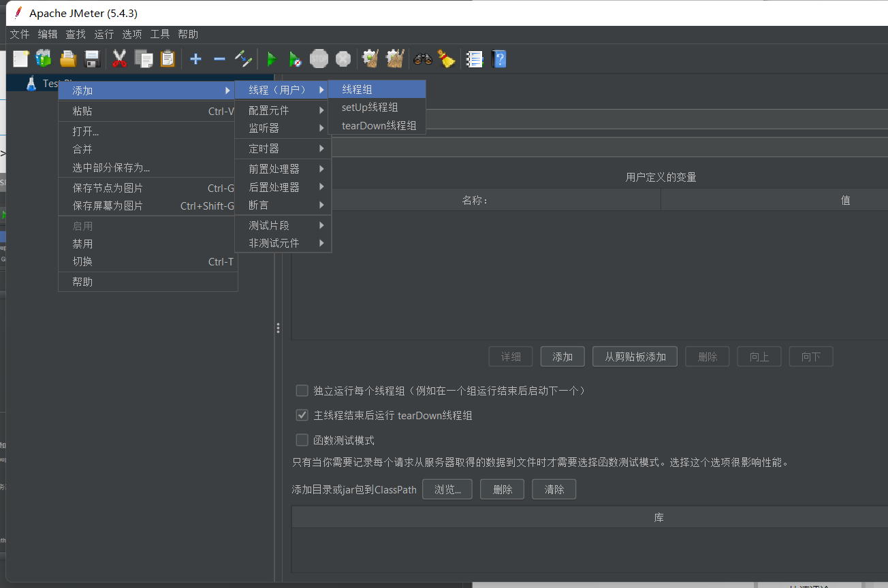Open the Function Helper list icon
Image resolution: width=888 pixels, height=588 pixels.
pyautogui.click(x=475, y=59)
